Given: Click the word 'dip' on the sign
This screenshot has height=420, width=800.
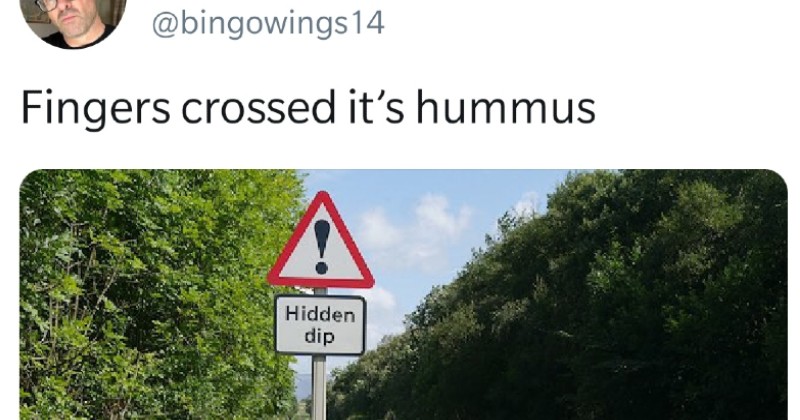Looking at the screenshot, I should [x=319, y=336].
